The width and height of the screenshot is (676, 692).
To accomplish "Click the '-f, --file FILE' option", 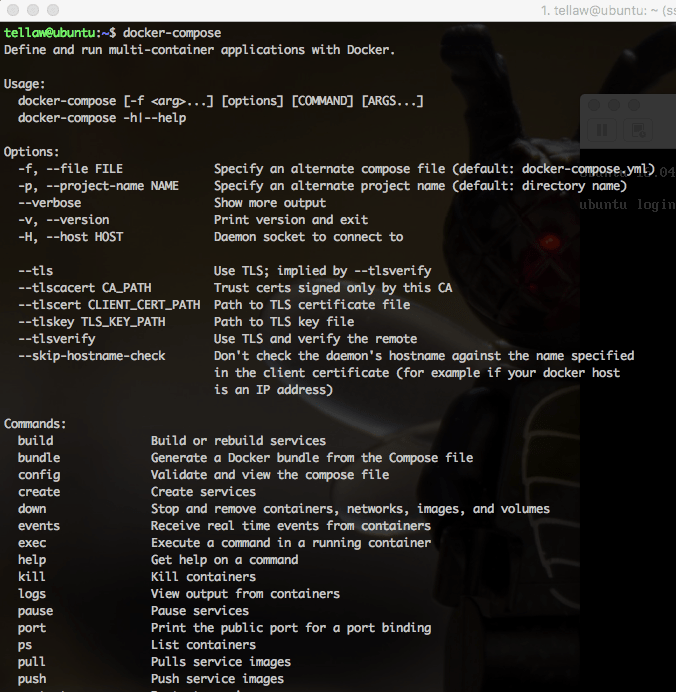I will click(70, 169).
